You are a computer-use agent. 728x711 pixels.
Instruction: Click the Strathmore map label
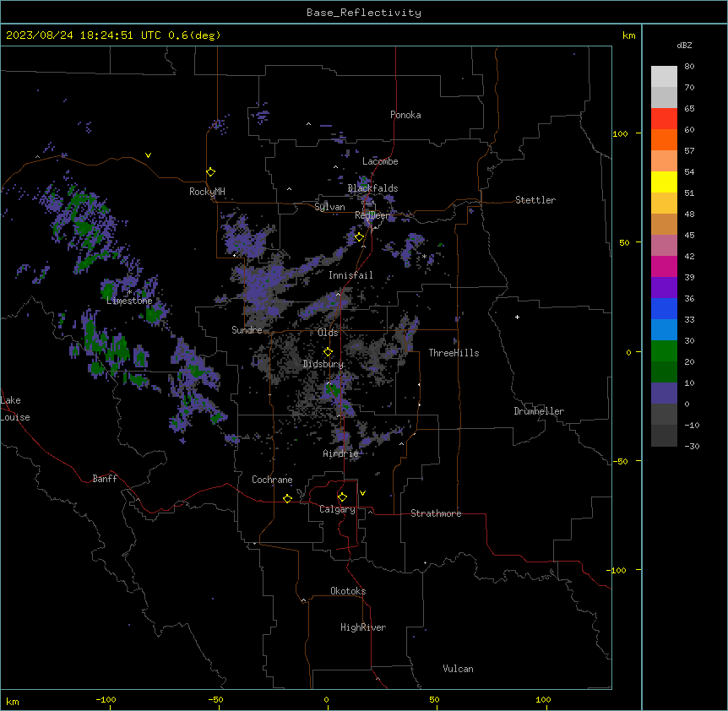(436, 513)
